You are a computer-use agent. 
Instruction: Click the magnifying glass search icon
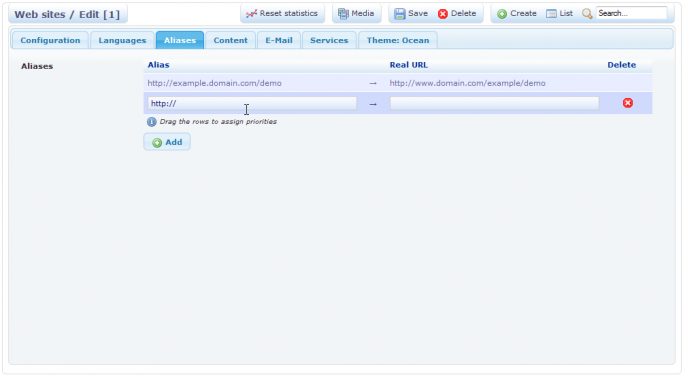click(587, 14)
